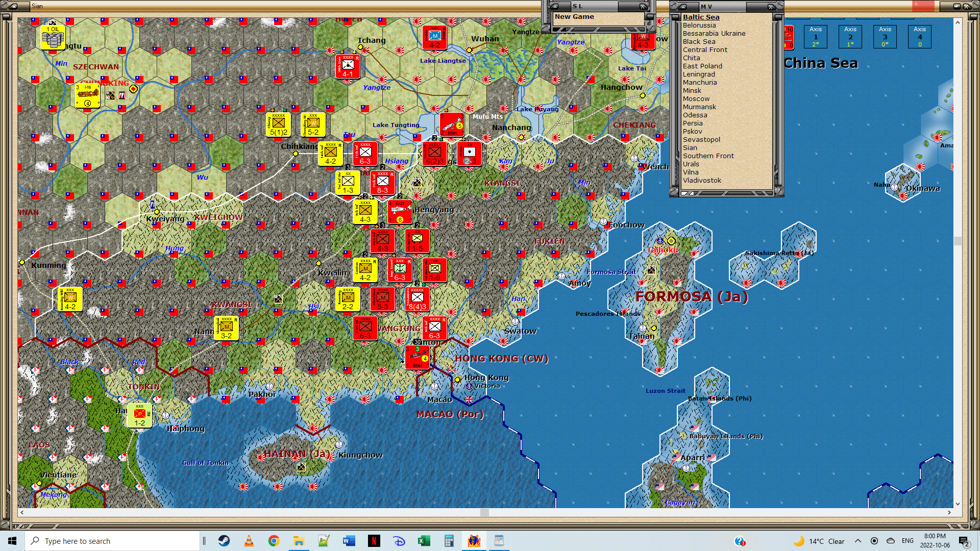Open Steam from the taskbar
Viewport: 980px width, 551px height.
click(224, 541)
